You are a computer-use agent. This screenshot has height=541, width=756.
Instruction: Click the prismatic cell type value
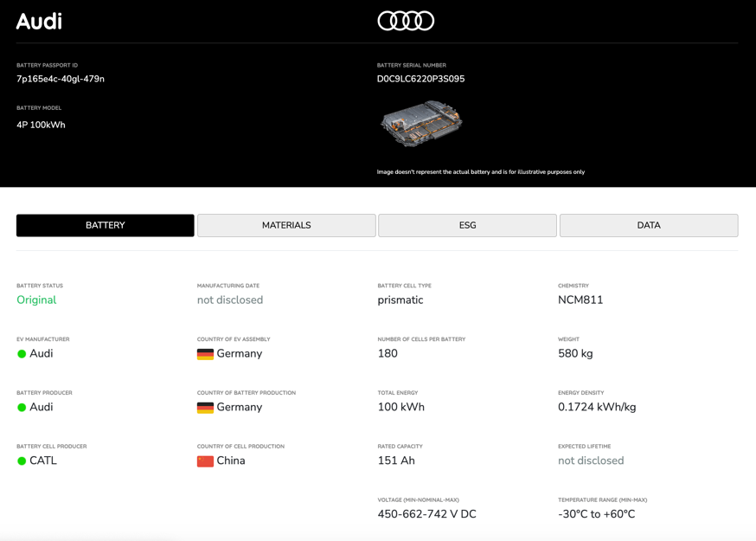[400, 299]
